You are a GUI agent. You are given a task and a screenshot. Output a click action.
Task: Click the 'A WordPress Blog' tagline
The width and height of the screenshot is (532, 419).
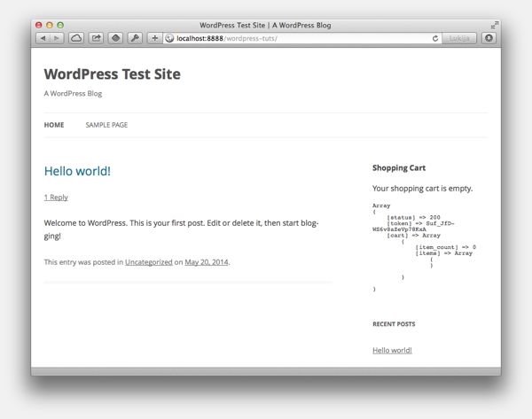pos(73,94)
